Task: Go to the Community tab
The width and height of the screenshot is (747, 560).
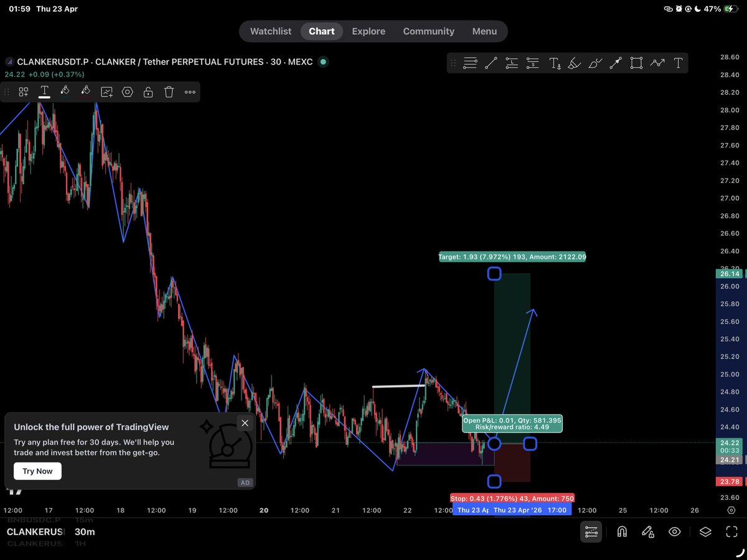Action: (428, 31)
